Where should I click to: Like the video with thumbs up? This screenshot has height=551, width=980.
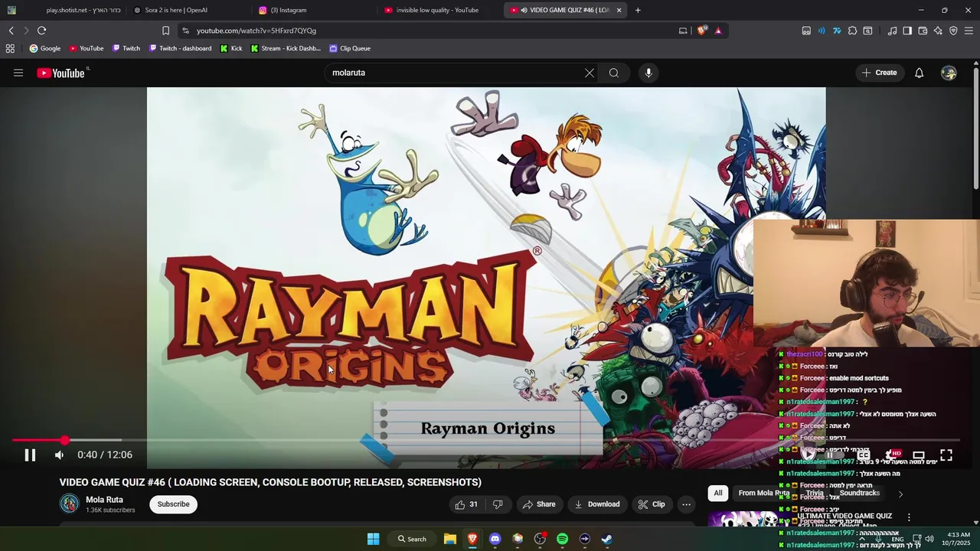point(465,504)
